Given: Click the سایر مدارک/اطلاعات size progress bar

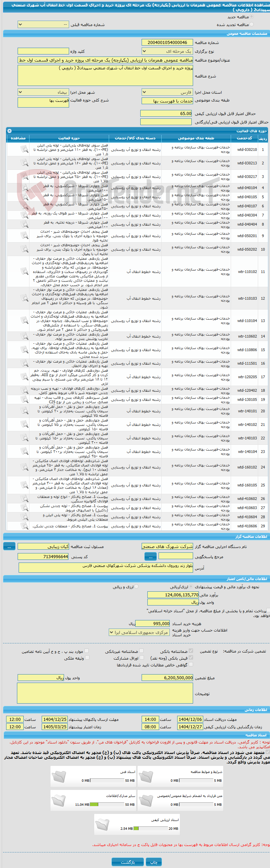Looking at the screenshot, I should [x=107, y=804].
